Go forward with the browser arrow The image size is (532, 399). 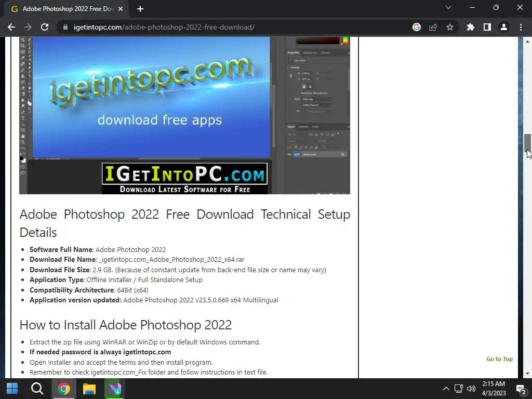point(28,27)
